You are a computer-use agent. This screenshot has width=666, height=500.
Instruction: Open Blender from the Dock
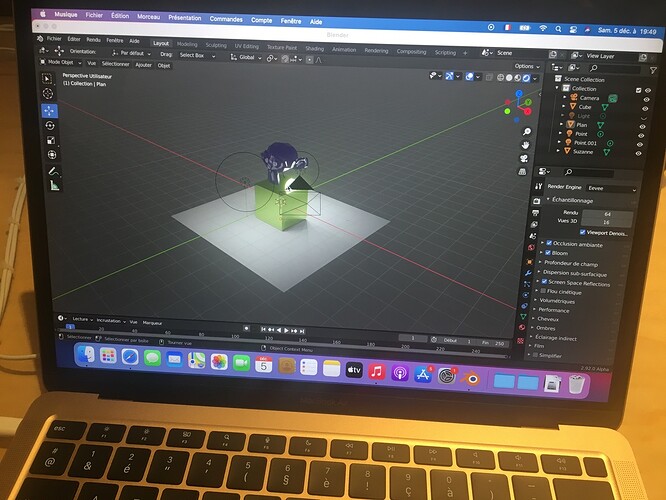click(x=470, y=378)
